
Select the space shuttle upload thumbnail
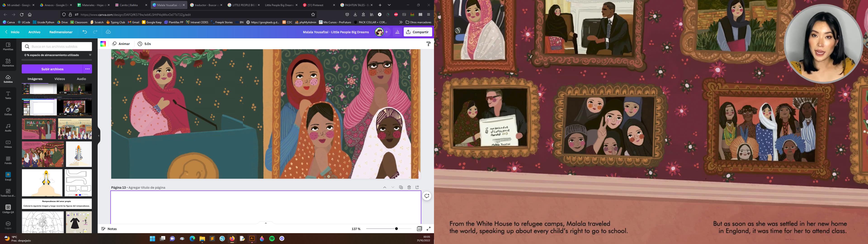[x=79, y=154]
